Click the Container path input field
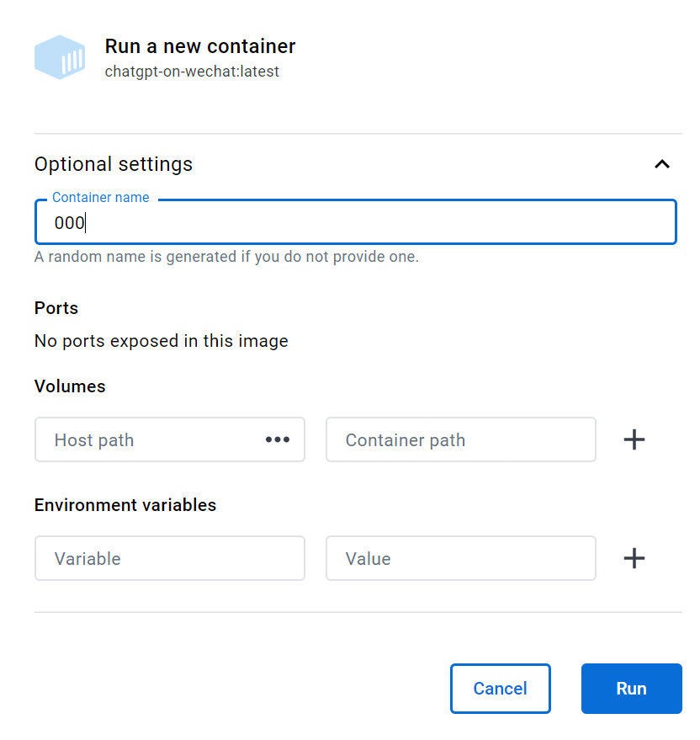Image resolution: width=700 pixels, height=740 pixels. pyautogui.click(x=460, y=439)
